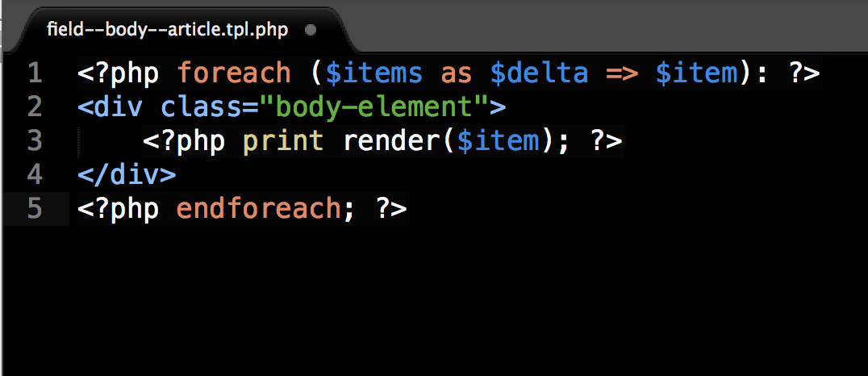Click the empty editor area below the code
Screen dimensions: 868x376
pyautogui.click(x=434, y=299)
